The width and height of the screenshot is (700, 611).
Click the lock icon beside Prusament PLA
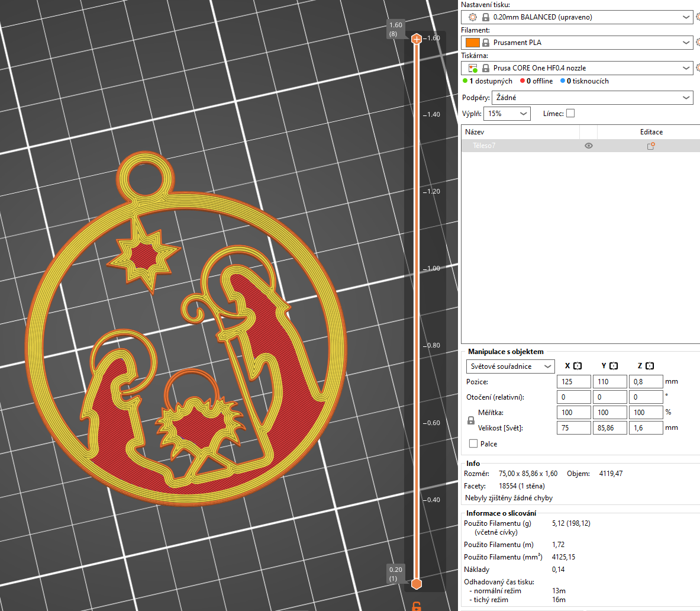pyautogui.click(x=486, y=43)
